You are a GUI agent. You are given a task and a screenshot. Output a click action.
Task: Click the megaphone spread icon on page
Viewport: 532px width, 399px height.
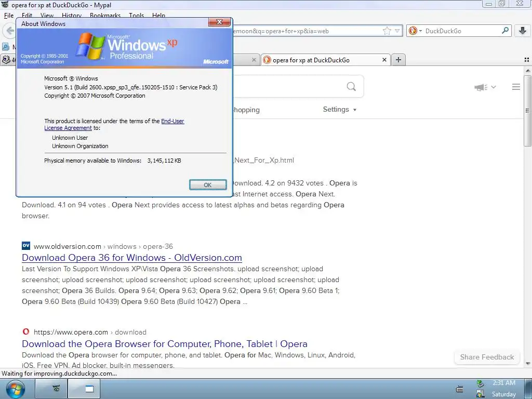[x=481, y=87]
